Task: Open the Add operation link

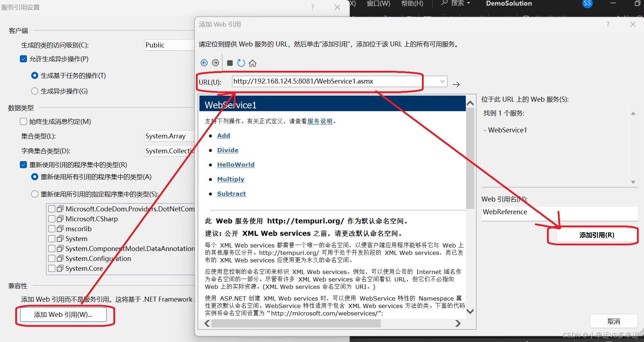Action: [x=224, y=136]
